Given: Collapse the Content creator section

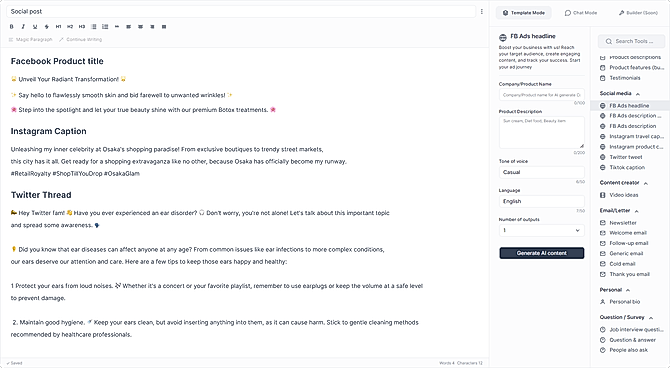Looking at the screenshot, I should (x=646, y=183).
